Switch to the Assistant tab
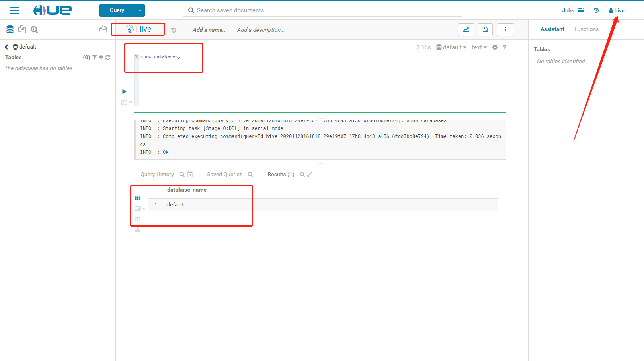 click(552, 29)
